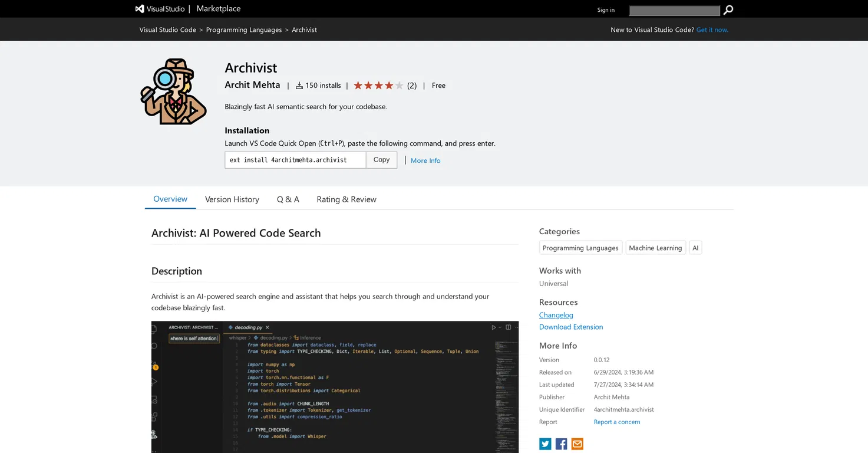This screenshot has height=453, width=868.
Task: Go to Visual Studio Code breadcrumb
Action: point(168,29)
